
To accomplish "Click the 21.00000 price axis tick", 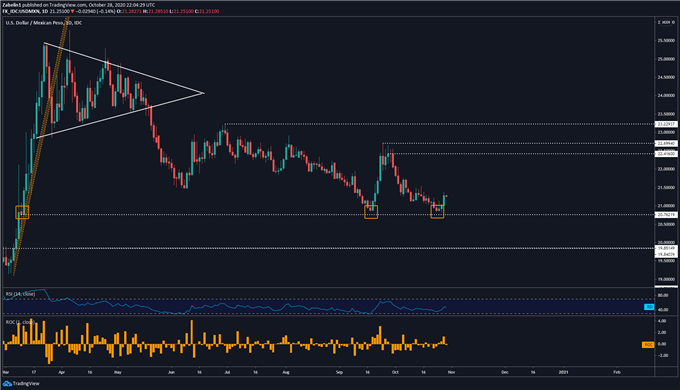I will point(666,206).
